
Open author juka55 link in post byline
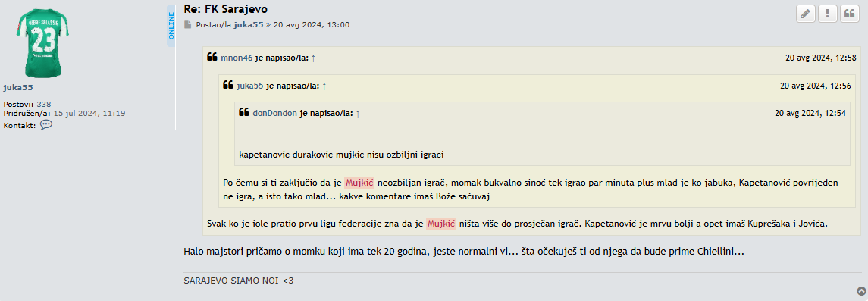pyautogui.click(x=249, y=25)
